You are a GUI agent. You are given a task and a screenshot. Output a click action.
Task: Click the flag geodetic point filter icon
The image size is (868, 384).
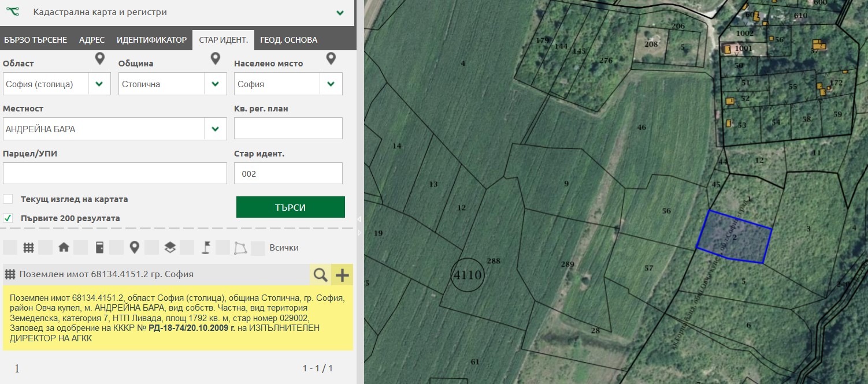pyautogui.click(x=205, y=248)
